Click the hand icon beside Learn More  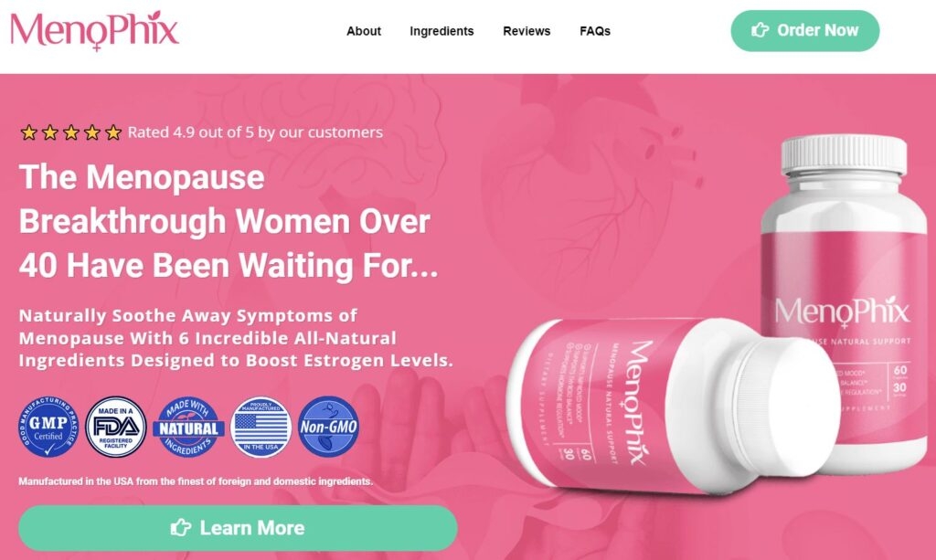click(x=181, y=527)
